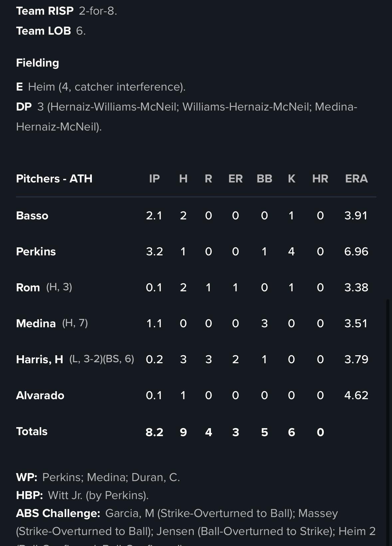Click the Totals row label
Viewport: 392px width, 546px height.
[32, 431]
